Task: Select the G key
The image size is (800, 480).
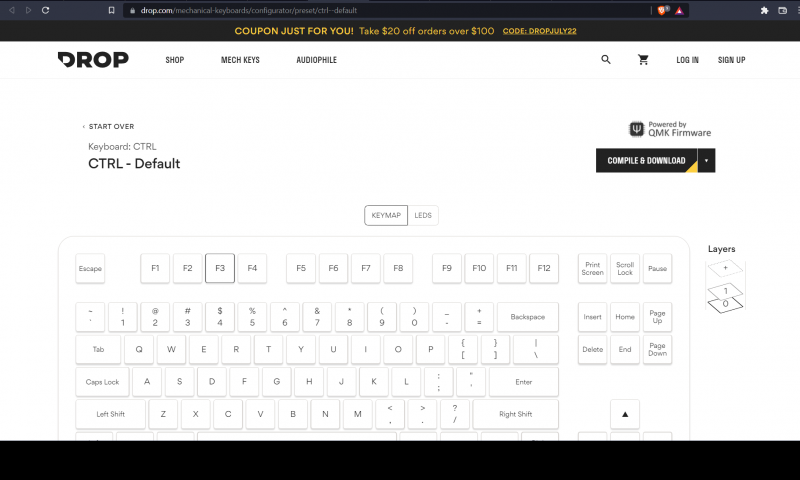Action: pos(277,382)
